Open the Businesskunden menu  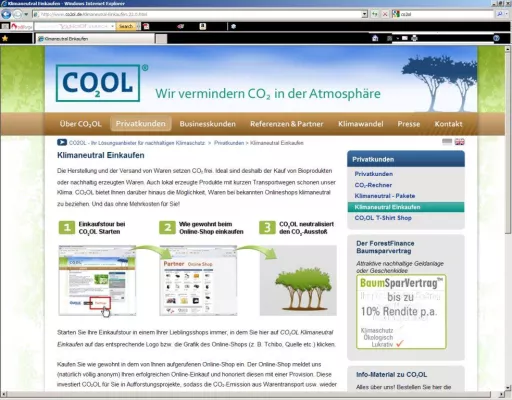pos(208,124)
